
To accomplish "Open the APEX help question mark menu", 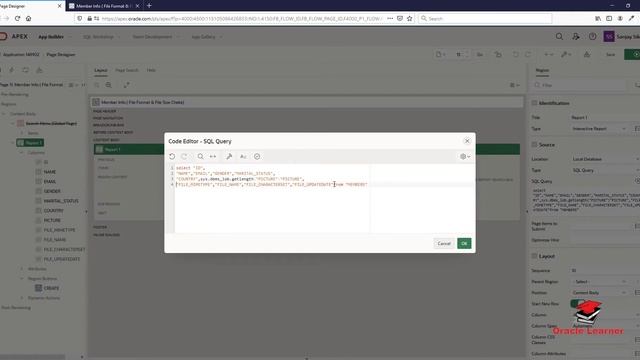I will [593, 36].
